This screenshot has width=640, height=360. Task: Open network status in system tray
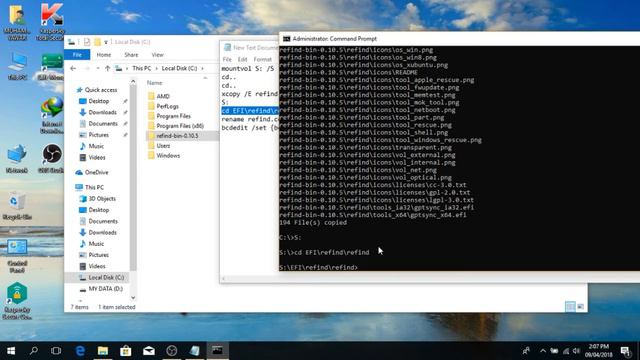coord(566,351)
